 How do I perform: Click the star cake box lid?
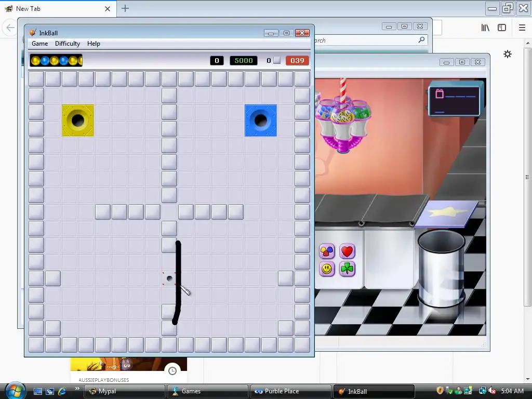[x=446, y=214]
